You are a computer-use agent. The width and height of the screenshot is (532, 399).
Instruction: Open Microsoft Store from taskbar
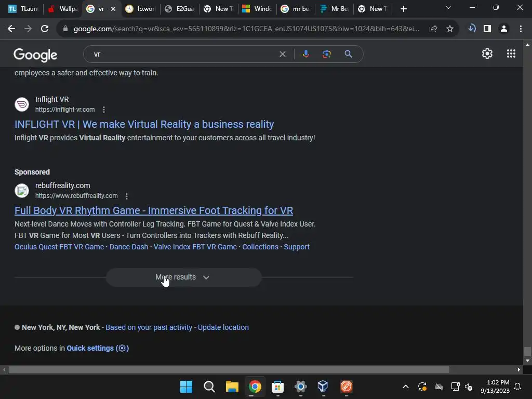pos(277,387)
